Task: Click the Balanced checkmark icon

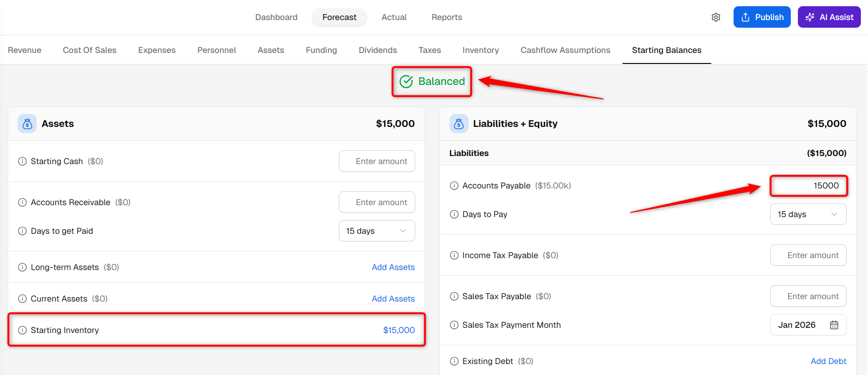Action: 406,82
